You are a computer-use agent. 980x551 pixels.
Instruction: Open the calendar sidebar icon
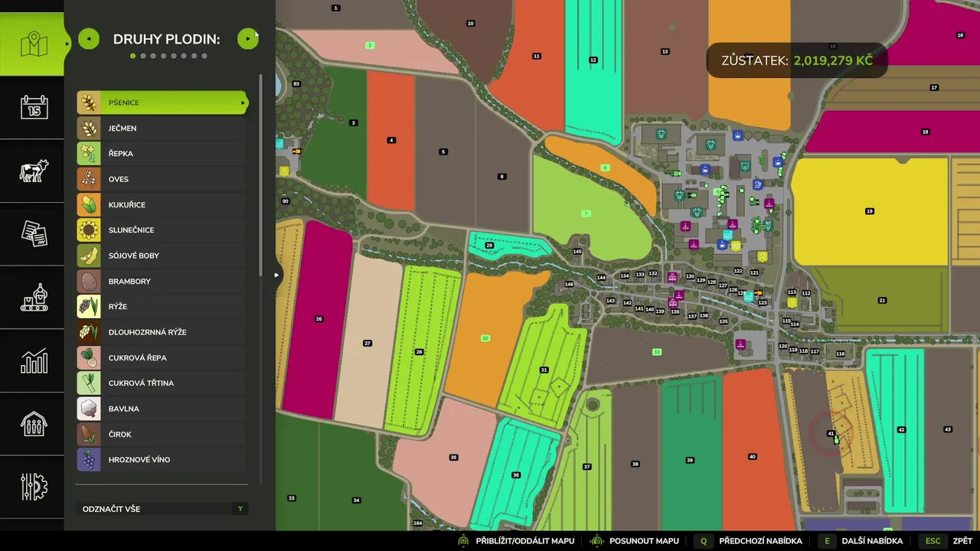click(32, 107)
